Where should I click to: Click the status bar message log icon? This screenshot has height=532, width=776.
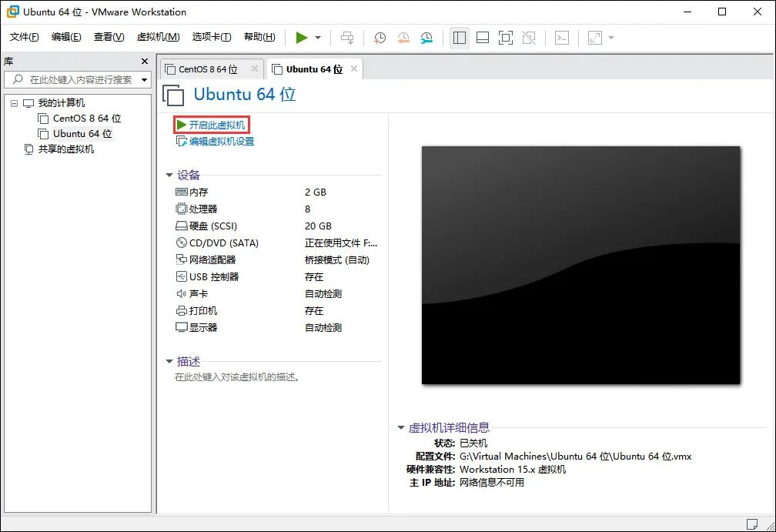[752, 524]
